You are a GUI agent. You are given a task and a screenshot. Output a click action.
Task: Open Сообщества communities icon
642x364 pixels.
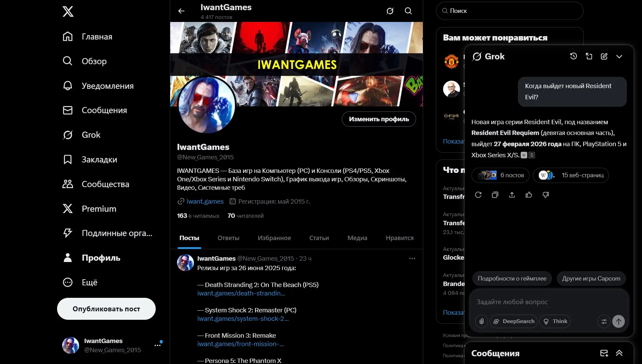(x=68, y=184)
